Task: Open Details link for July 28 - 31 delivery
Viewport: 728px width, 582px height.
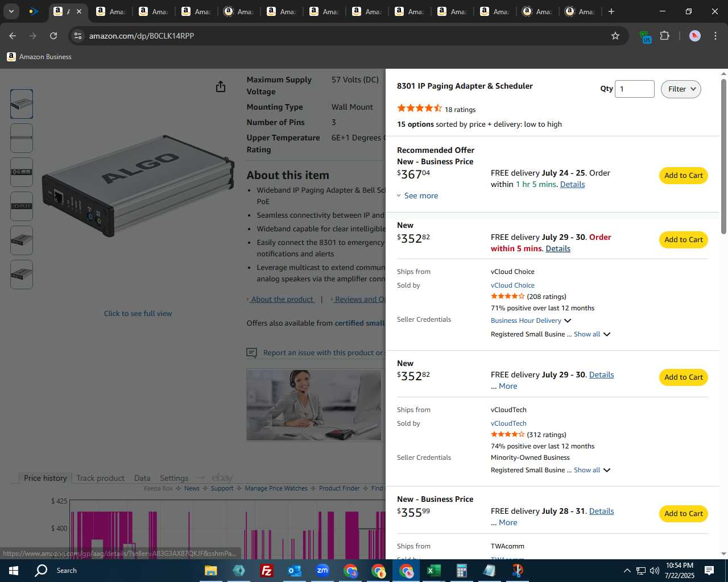Action: (601, 511)
